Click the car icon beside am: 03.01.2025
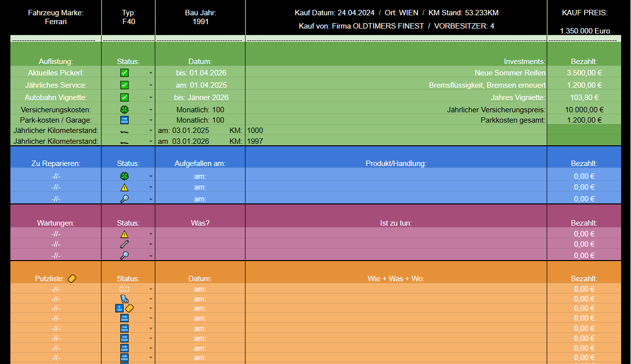 (x=124, y=132)
